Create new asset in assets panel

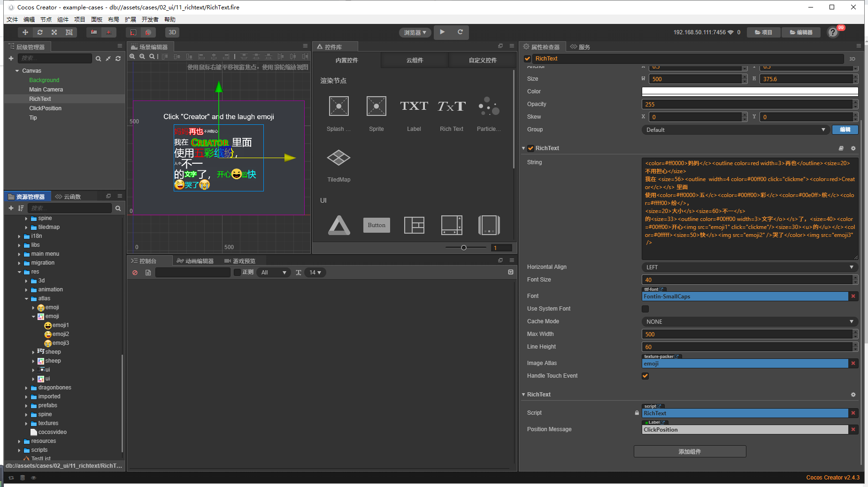(x=11, y=208)
